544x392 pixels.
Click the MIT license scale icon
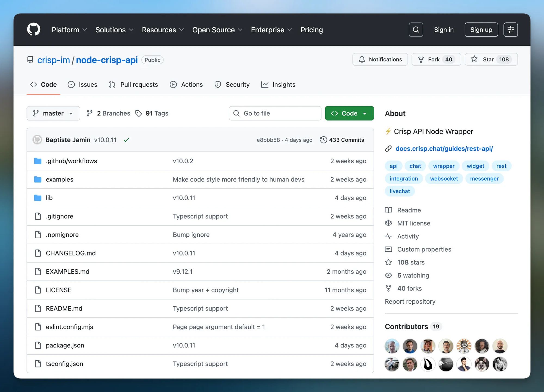click(388, 223)
